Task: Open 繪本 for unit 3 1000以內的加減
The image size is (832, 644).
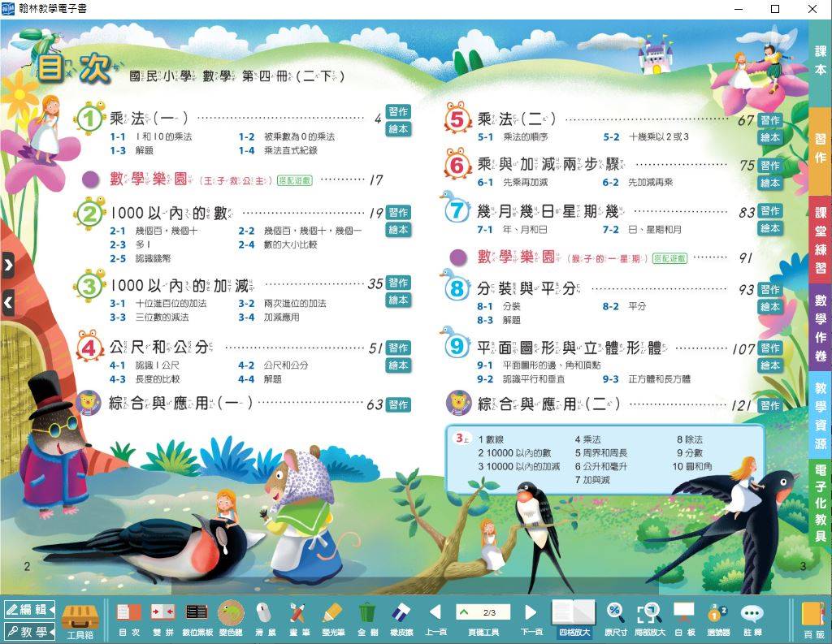Action: (398, 300)
